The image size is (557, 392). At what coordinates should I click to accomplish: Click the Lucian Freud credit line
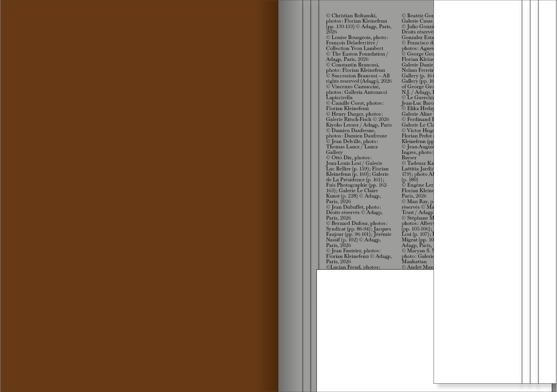pos(353,267)
